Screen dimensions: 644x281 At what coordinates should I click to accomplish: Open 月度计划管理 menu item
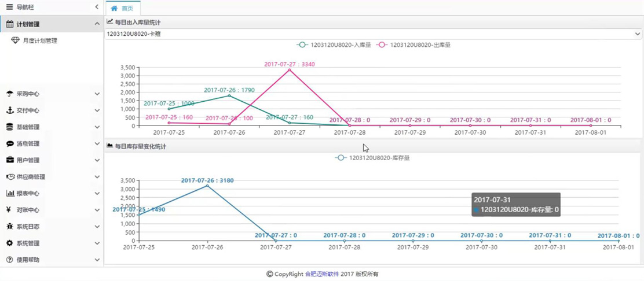point(40,41)
